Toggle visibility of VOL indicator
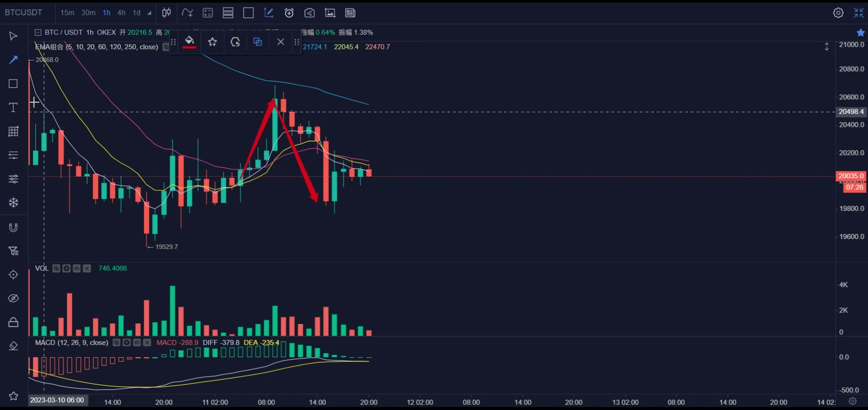 [56, 268]
